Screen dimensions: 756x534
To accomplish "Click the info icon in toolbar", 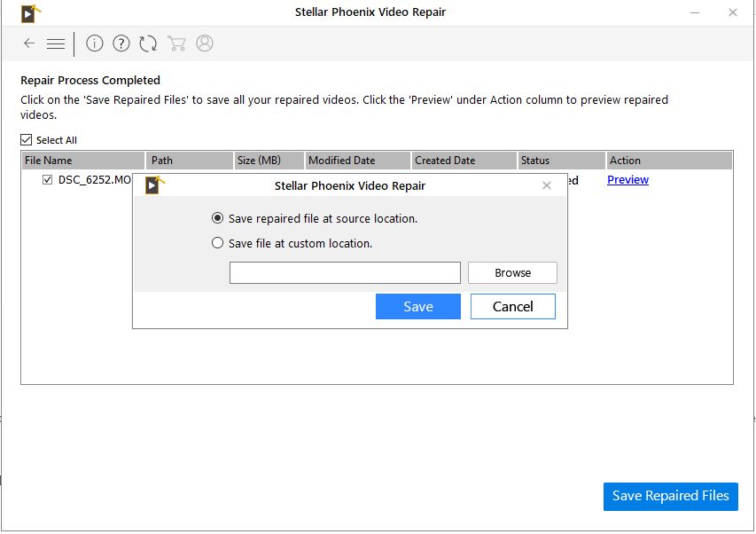I will tap(95, 43).
